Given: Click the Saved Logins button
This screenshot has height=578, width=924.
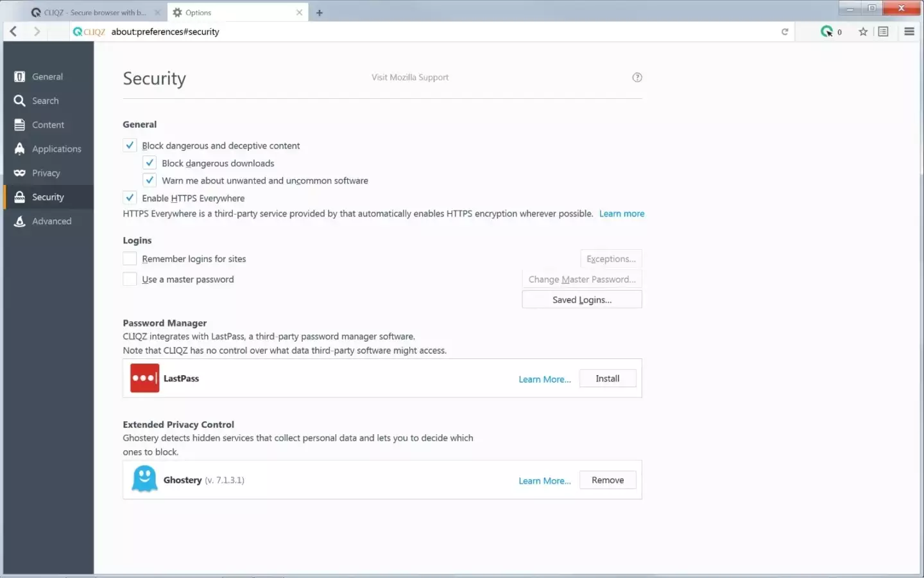Looking at the screenshot, I should coord(581,300).
